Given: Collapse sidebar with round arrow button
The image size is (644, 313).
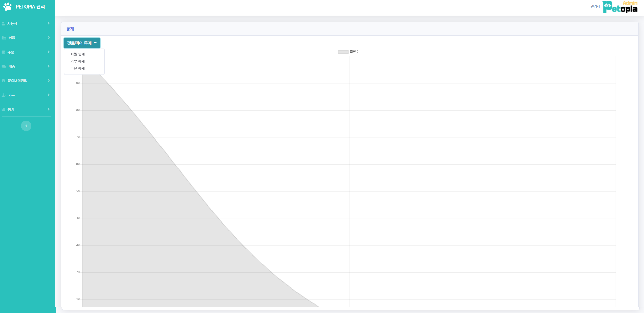Looking at the screenshot, I should click(x=26, y=126).
